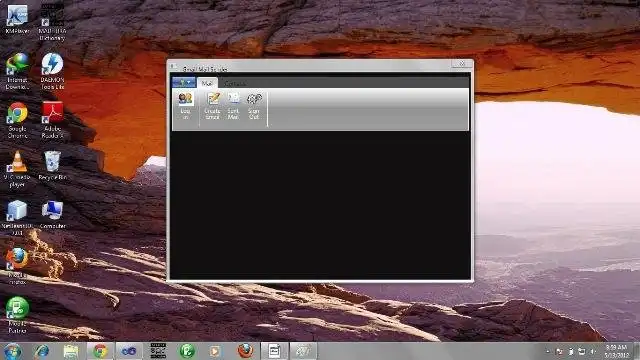Image resolution: width=640 pixels, height=360 pixels.
Task: Click the green circular taskbar icon
Action: [x=187, y=351]
